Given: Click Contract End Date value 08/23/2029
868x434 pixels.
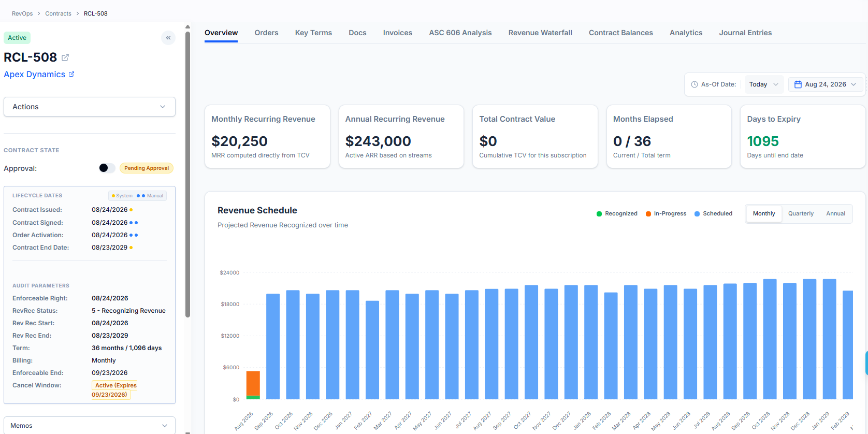Looking at the screenshot, I should 109,248.
